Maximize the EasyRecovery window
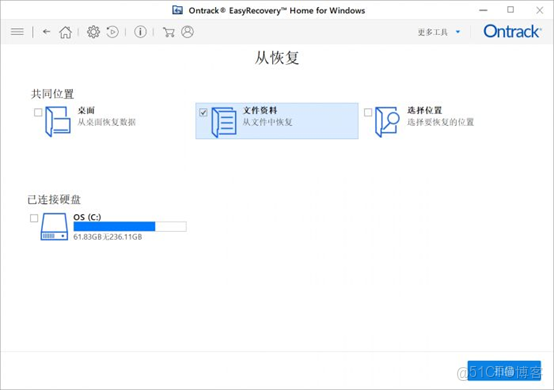Image resolution: width=554 pixels, height=390 pixels. click(x=511, y=10)
